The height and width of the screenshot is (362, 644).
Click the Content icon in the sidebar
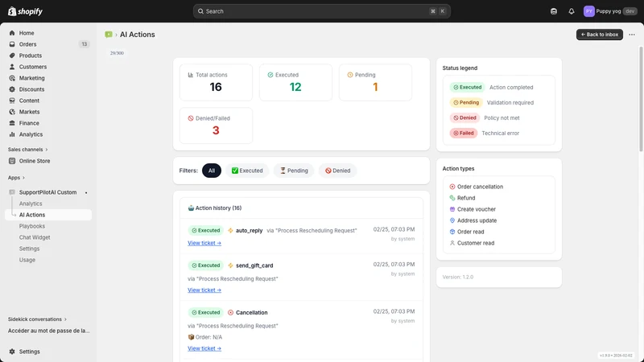pos(12,101)
